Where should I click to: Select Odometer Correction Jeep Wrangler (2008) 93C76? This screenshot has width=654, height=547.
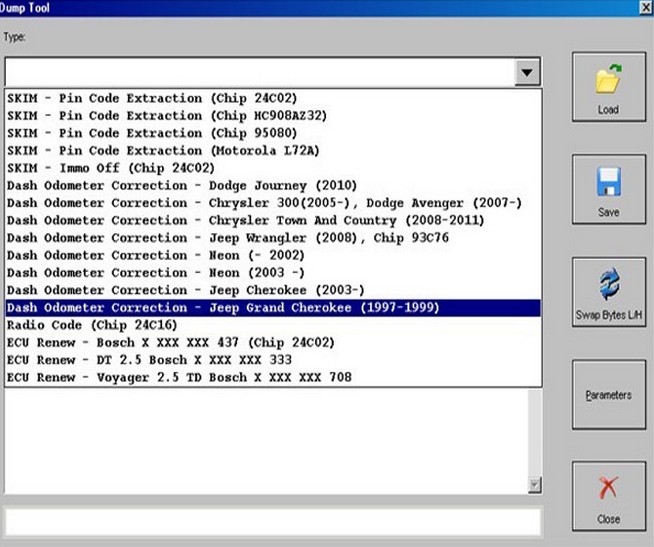pyautogui.click(x=273, y=238)
